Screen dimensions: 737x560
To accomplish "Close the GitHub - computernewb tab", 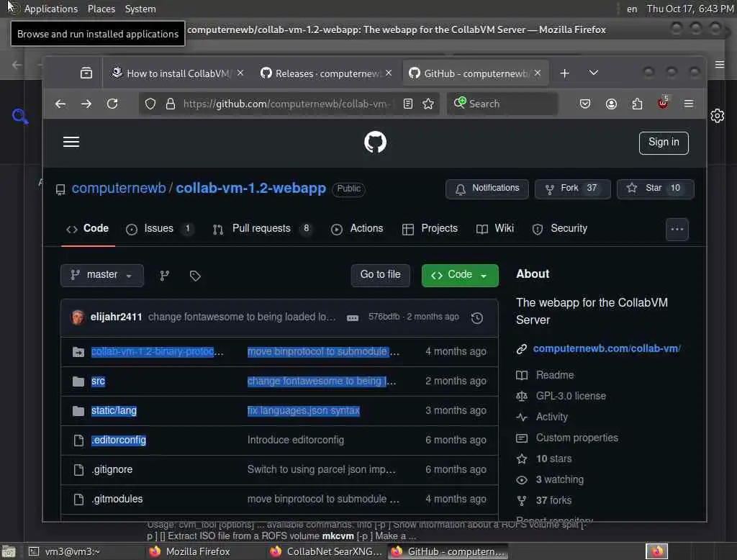I will point(537,73).
